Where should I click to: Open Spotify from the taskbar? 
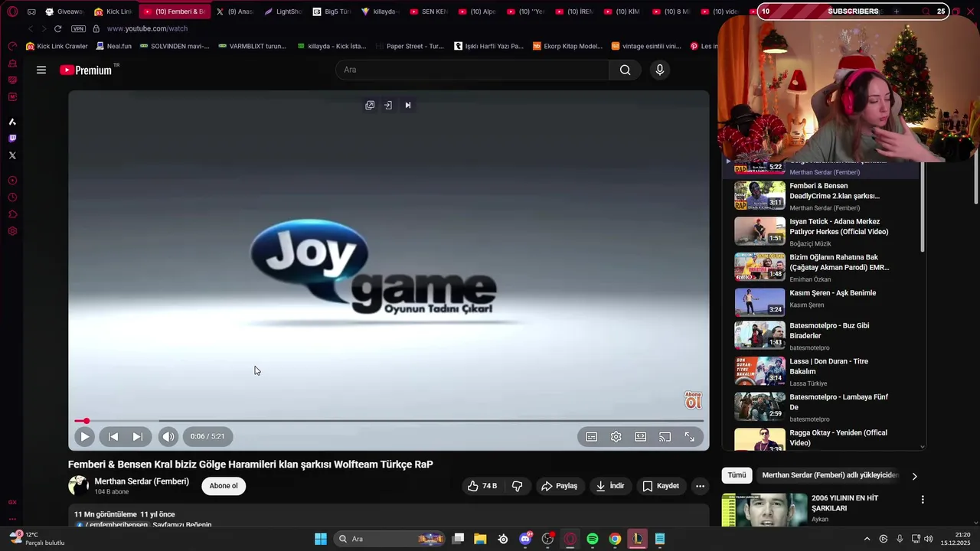point(593,539)
